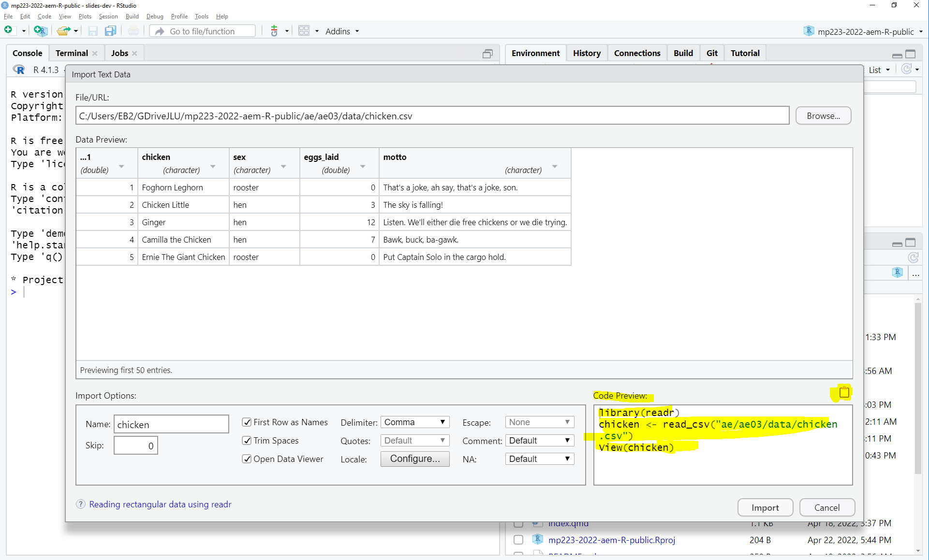
Task: Click the save all documents icon
Action: (x=111, y=31)
